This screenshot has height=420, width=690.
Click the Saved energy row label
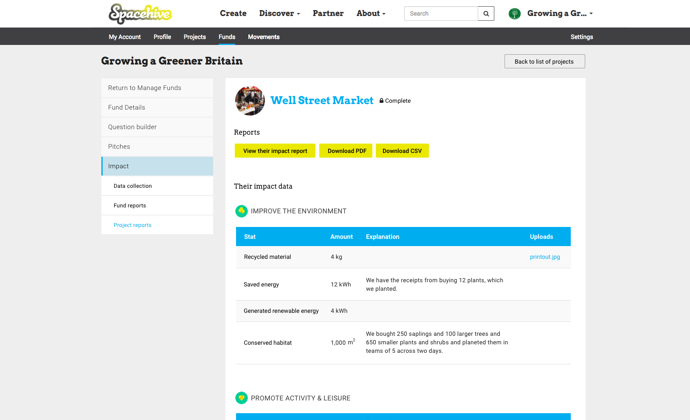pos(261,285)
